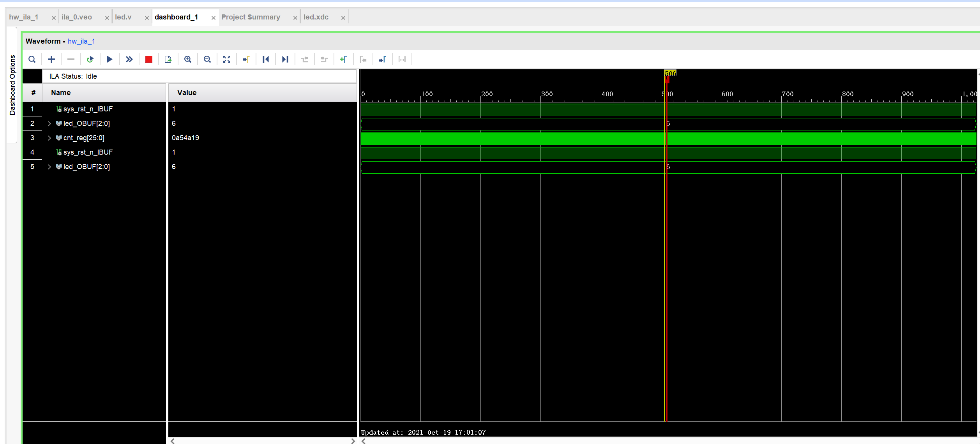Image resolution: width=980 pixels, height=444 pixels.
Task: Add a new marker to waveform
Action: 344,59
